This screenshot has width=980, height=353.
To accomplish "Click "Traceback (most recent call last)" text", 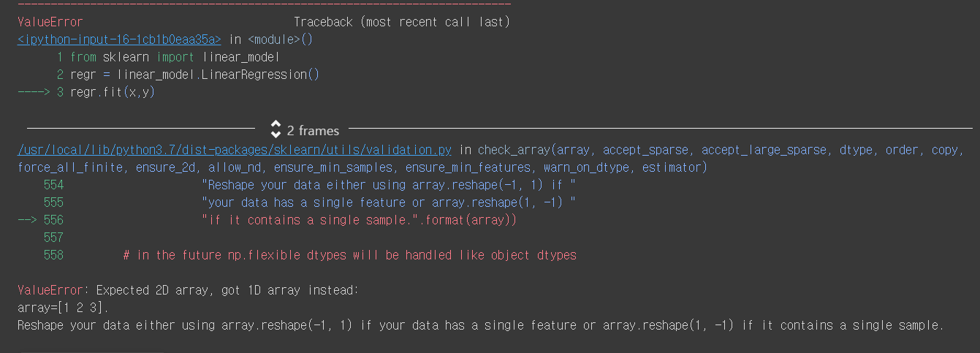I will tap(402, 22).
